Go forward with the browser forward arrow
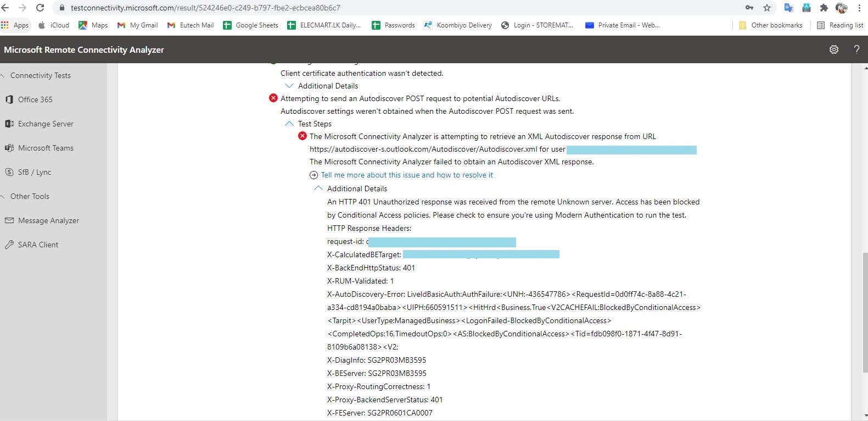 tap(23, 8)
